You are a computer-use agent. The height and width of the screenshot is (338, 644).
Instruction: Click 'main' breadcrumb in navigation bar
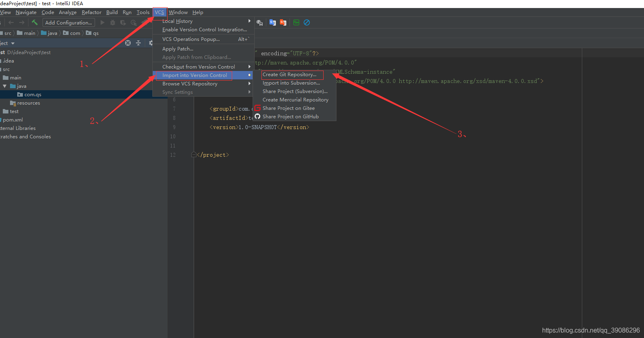pos(30,33)
